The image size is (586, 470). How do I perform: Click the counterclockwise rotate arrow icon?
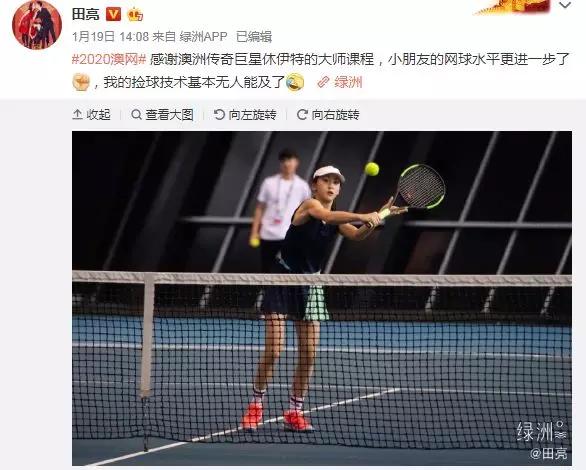(219, 114)
